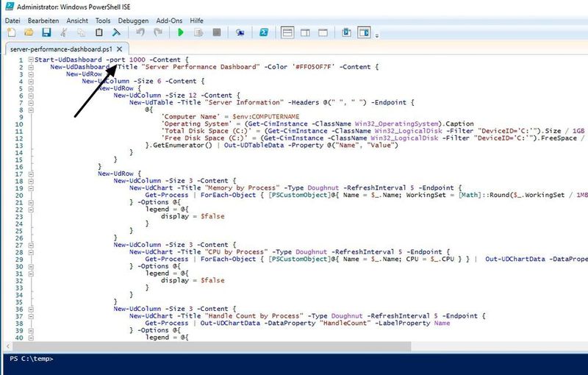This screenshot has width=588, height=375.
Task: Create a new script file
Action: [12, 32]
